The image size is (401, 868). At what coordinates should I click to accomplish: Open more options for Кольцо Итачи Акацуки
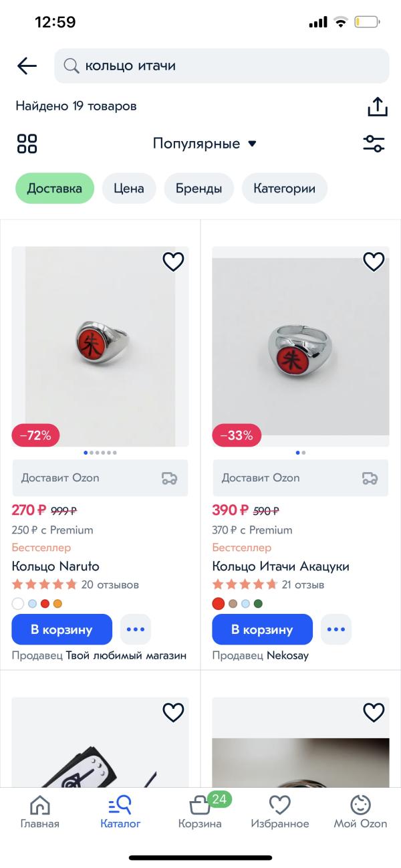[x=336, y=629]
